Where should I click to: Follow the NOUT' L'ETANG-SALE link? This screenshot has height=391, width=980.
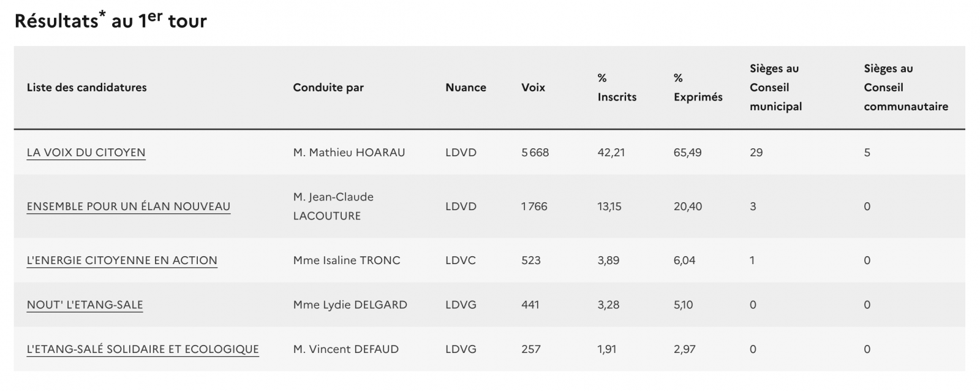click(85, 305)
